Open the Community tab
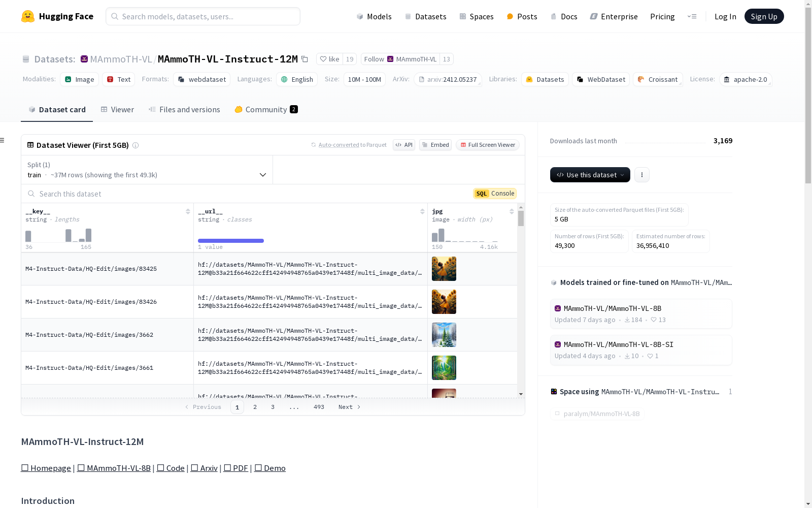The width and height of the screenshot is (812, 508). (266, 110)
